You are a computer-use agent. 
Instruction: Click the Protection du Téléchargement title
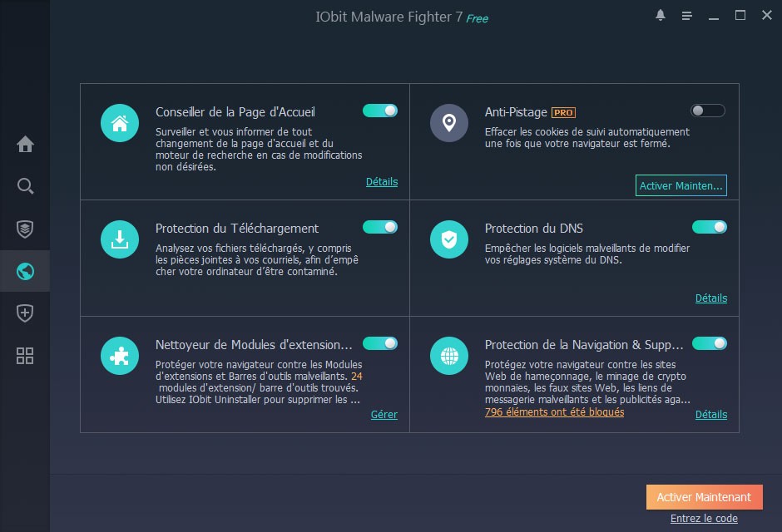pos(237,229)
